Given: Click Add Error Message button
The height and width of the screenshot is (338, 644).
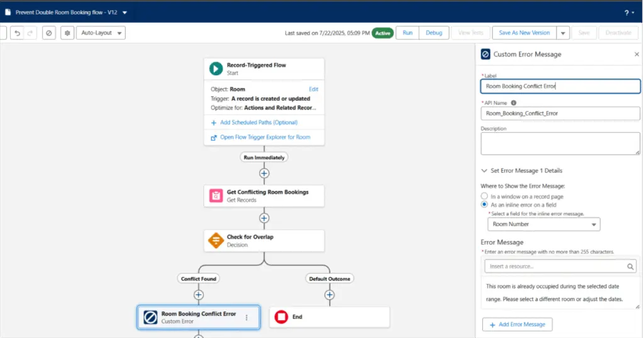Looking at the screenshot, I should pos(518,324).
